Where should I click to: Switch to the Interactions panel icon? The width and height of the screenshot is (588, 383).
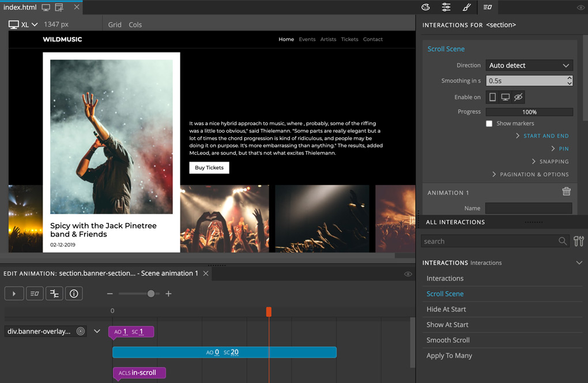pyautogui.click(x=488, y=7)
